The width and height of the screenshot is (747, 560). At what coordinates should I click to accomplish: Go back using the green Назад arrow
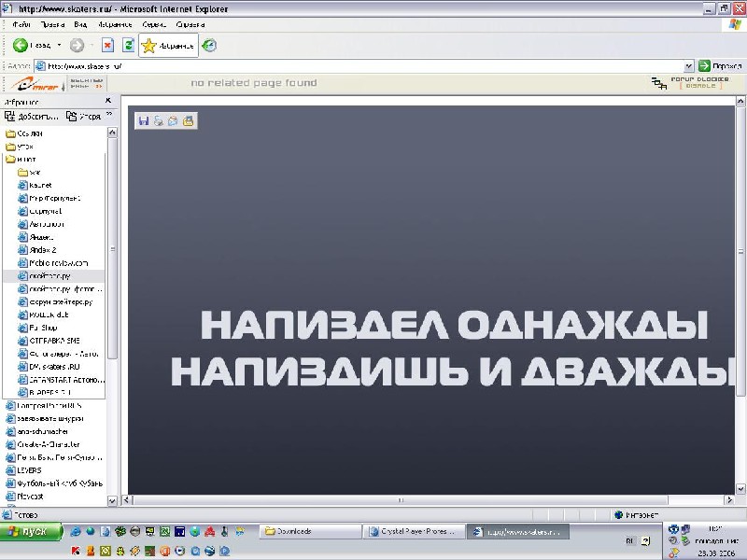click(20, 44)
